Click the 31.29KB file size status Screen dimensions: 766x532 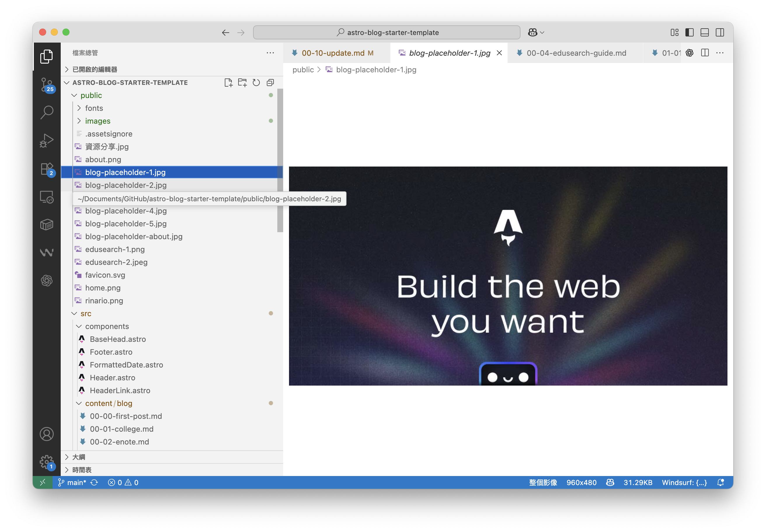click(638, 482)
